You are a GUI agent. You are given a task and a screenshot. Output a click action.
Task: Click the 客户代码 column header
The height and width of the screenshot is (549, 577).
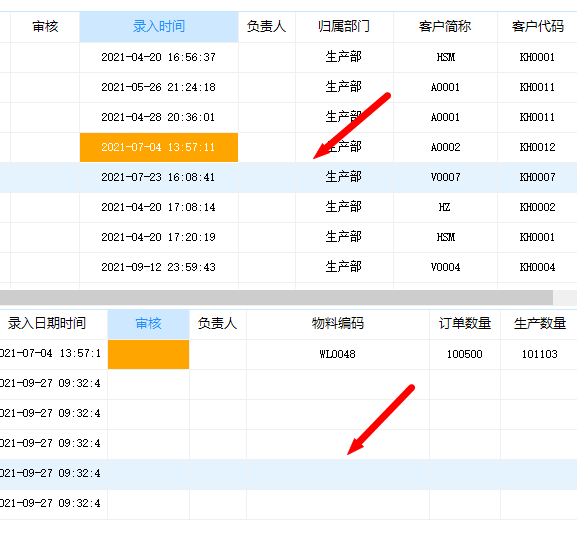pos(538,26)
